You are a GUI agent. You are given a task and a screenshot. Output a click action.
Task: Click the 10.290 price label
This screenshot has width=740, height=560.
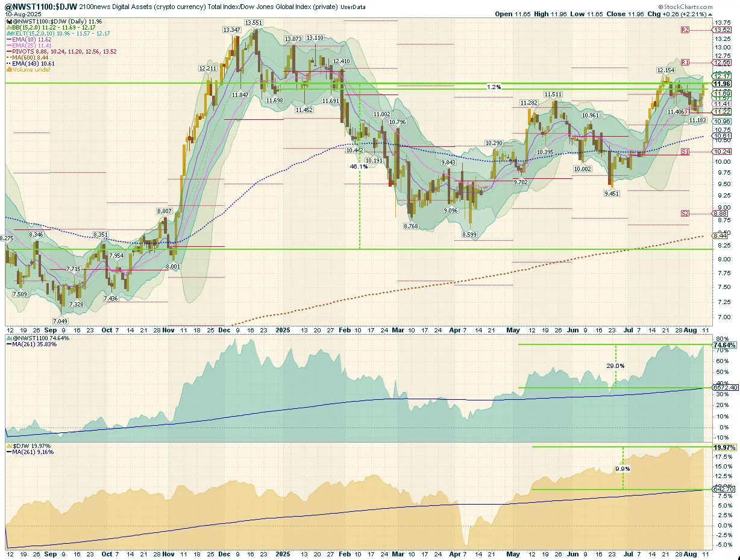coord(494,143)
